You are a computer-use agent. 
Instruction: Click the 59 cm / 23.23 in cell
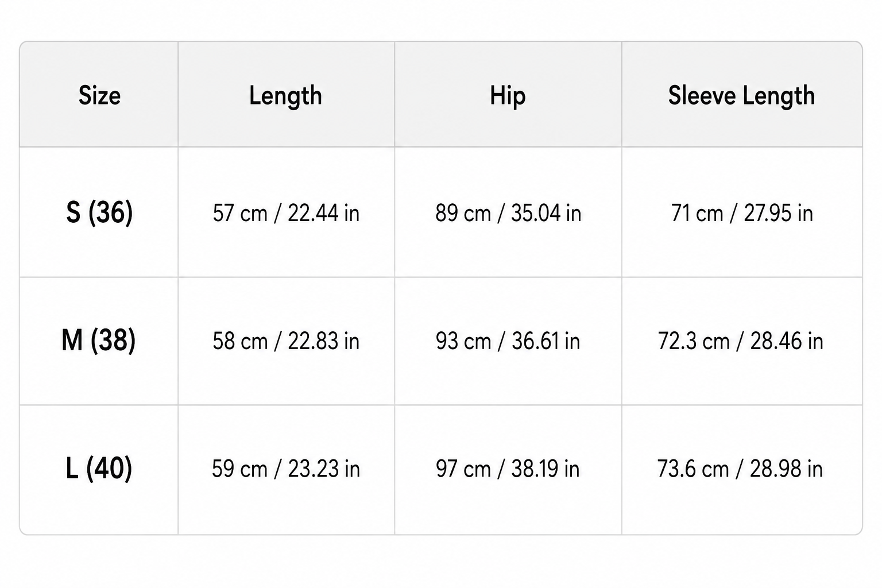click(286, 469)
